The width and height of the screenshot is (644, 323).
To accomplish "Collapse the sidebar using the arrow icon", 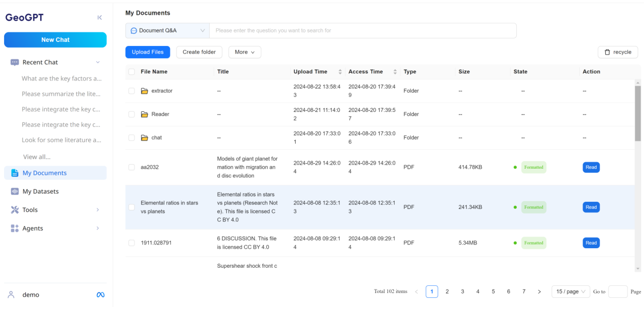I will 99,18.
